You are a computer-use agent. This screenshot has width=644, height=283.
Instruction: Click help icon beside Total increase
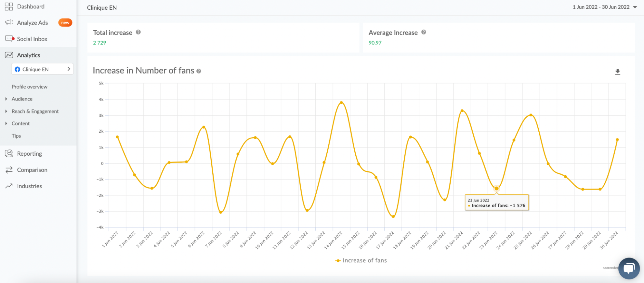click(138, 32)
